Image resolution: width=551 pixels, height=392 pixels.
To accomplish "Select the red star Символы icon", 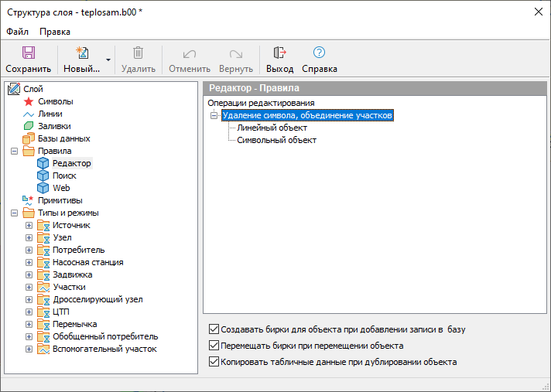I will click(x=29, y=101).
